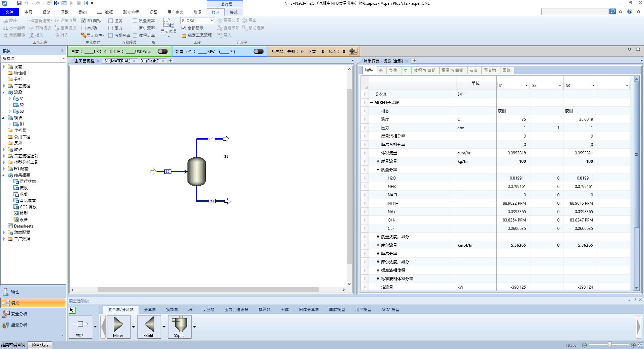Viewport: 644px width, 349px height.
Task: Toggle the 3D 图标 checkbox
Action: coord(84,20)
